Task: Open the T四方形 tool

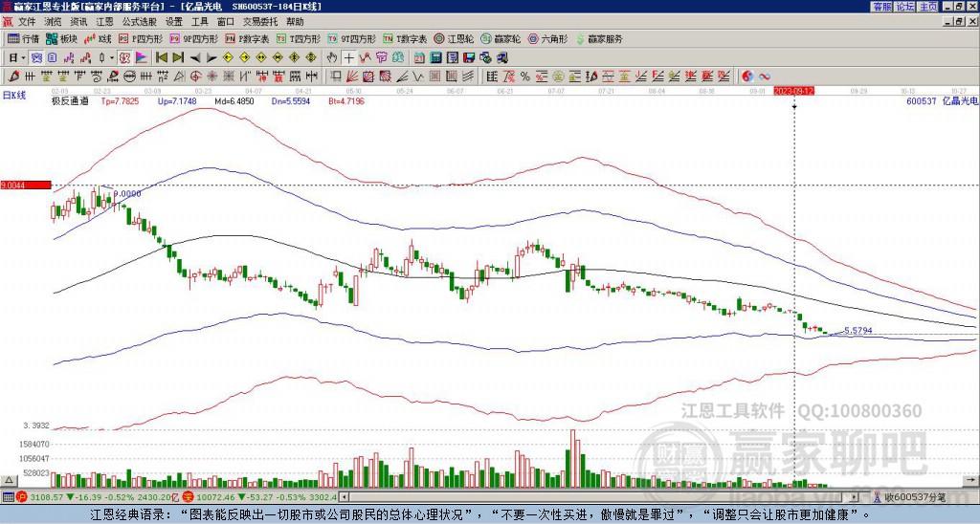Action: pyautogui.click(x=299, y=38)
